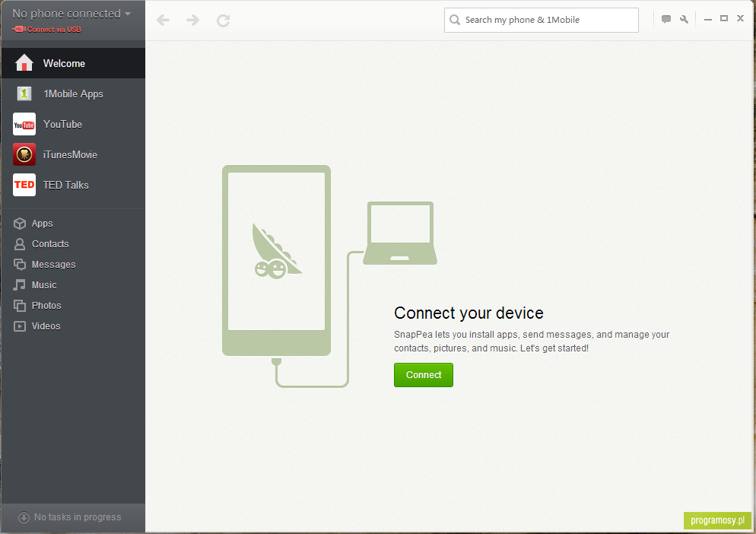Maximize the SnapPea window
The width and height of the screenshot is (756, 534).
point(724,18)
